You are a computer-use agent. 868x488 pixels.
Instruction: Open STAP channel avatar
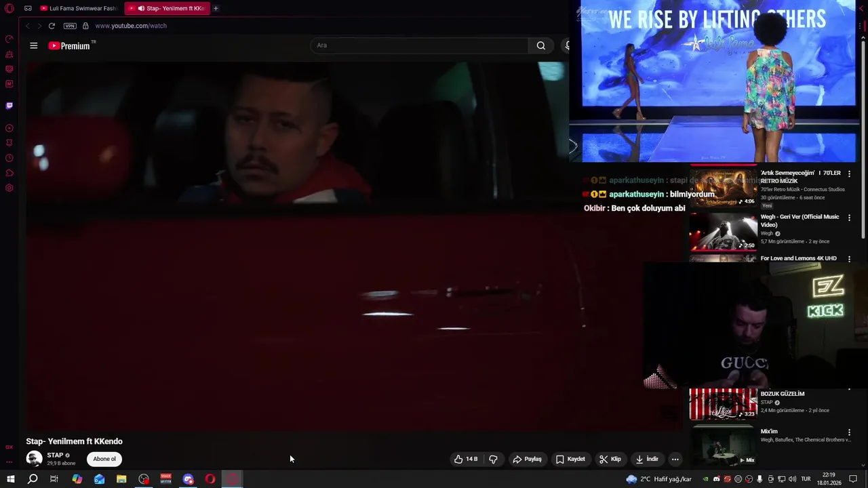(34, 459)
